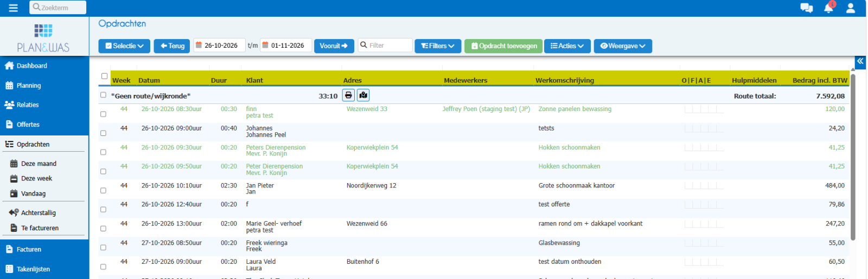Sort by Datum column header
Viewport: 868px width, 279px height.
pyautogui.click(x=149, y=80)
